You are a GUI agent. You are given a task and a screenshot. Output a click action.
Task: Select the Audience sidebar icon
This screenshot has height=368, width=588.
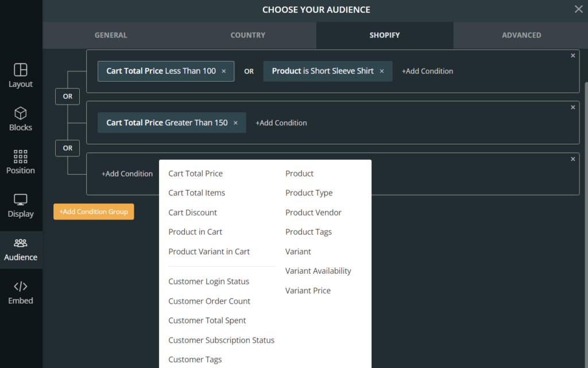(21, 250)
